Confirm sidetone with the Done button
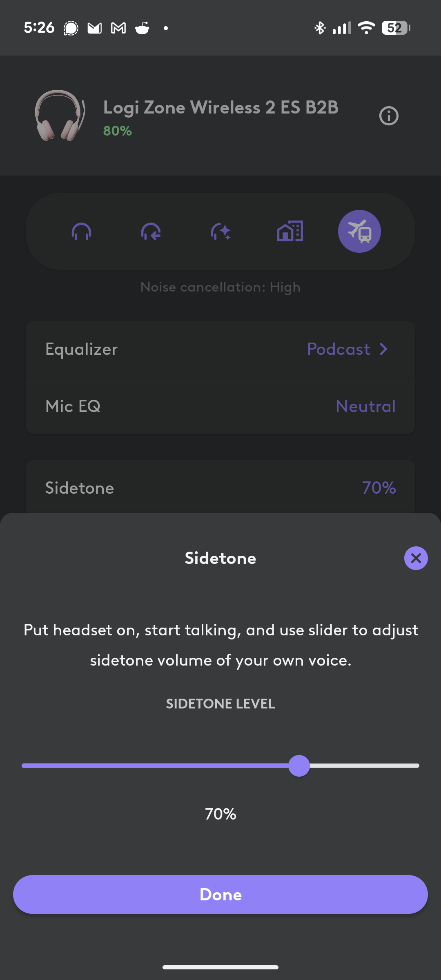The width and height of the screenshot is (441, 980). (x=220, y=894)
